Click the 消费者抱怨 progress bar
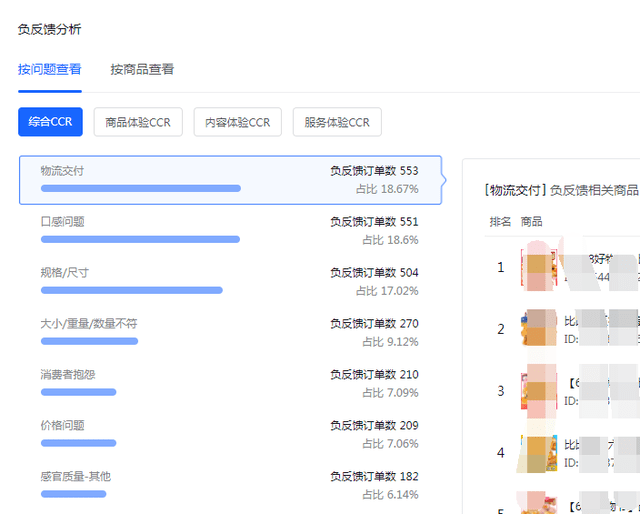 coord(78,392)
